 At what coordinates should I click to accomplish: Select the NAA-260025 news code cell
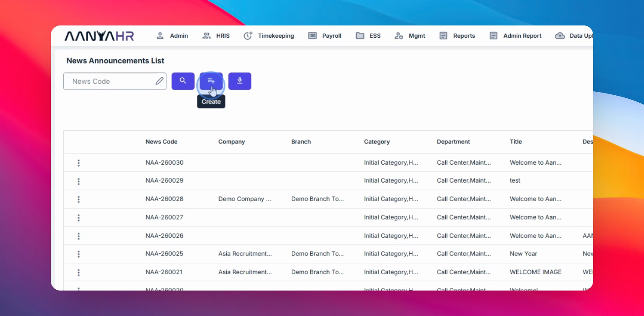click(165, 254)
